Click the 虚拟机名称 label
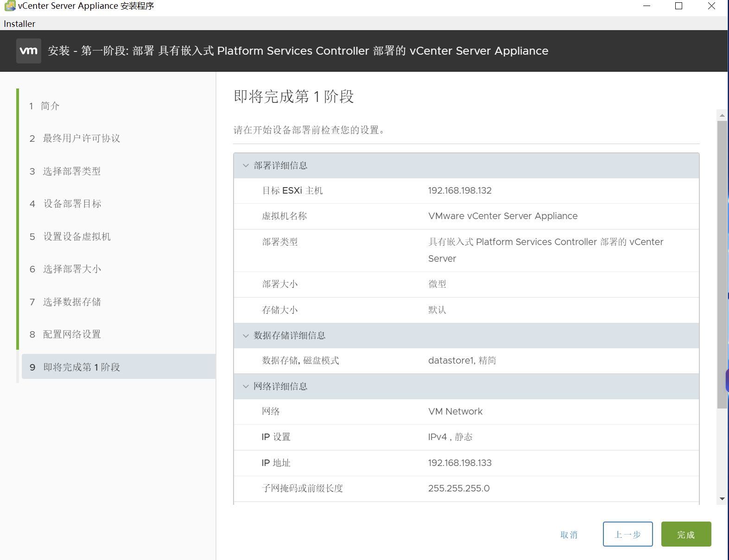The width and height of the screenshot is (729, 560). 285,216
